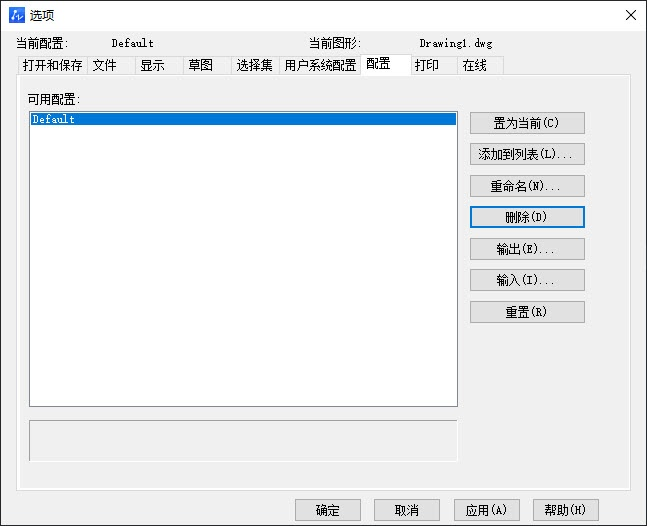Open the 打印 tab
The image size is (647, 526).
tap(434, 65)
